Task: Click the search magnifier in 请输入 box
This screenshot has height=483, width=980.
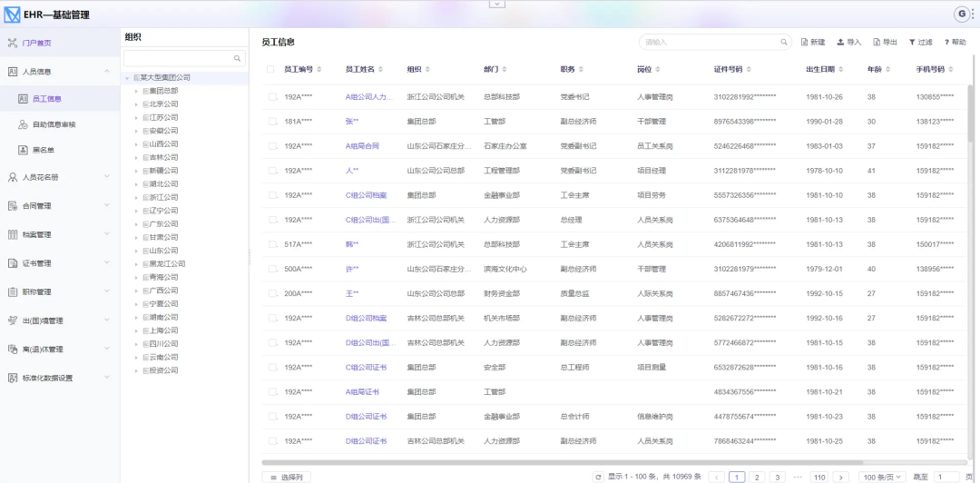Action: click(x=785, y=42)
